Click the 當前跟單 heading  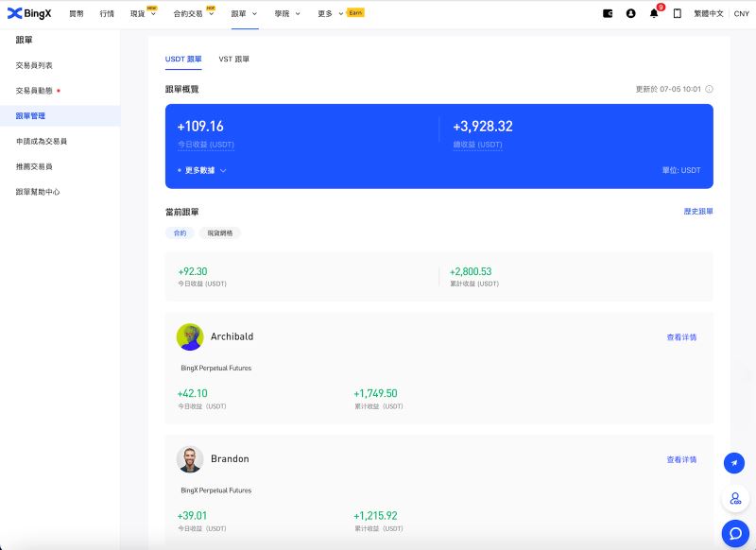tap(181, 212)
